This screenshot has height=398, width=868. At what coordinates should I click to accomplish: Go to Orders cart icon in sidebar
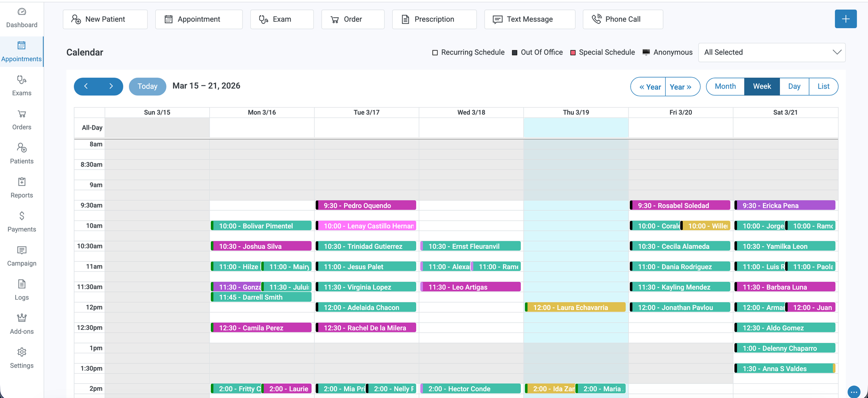tap(22, 114)
